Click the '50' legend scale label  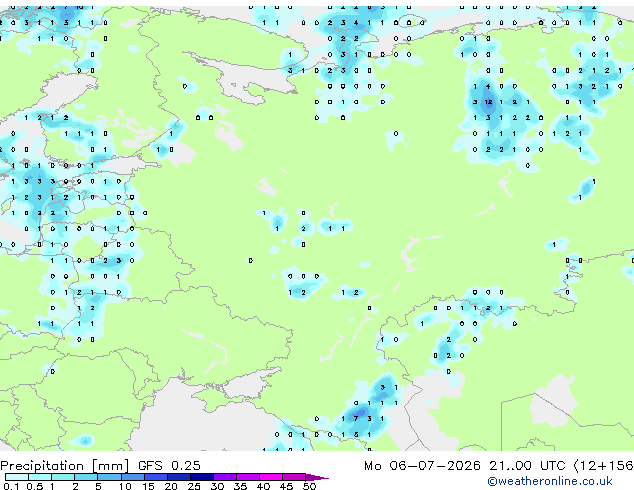[309, 486]
